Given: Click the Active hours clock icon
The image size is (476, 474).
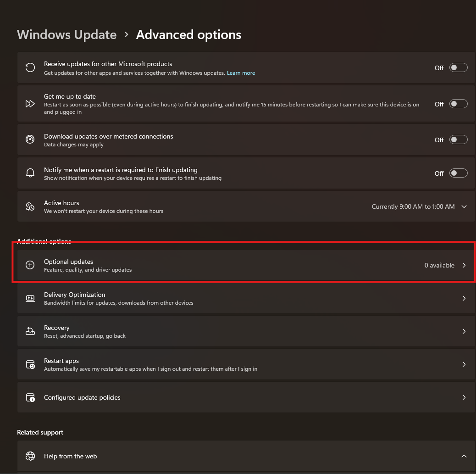Looking at the screenshot, I should (30, 206).
